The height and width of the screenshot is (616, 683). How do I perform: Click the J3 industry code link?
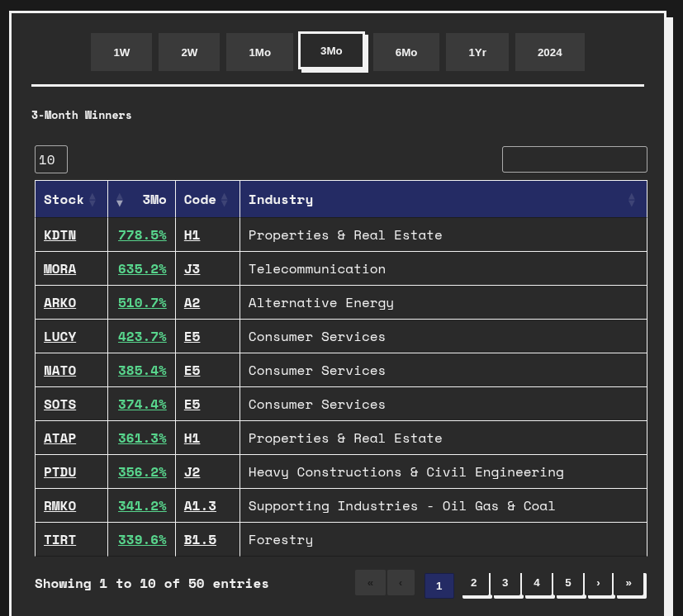pyautogui.click(x=192, y=269)
